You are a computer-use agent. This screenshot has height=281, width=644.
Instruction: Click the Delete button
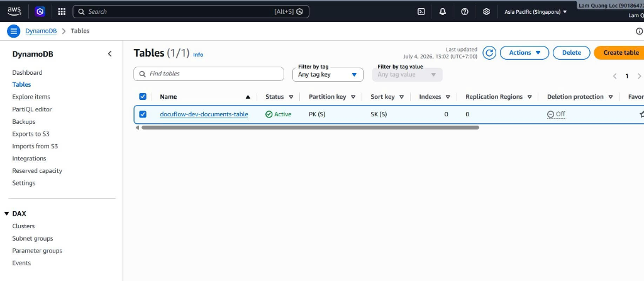pyautogui.click(x=571, y=53)
